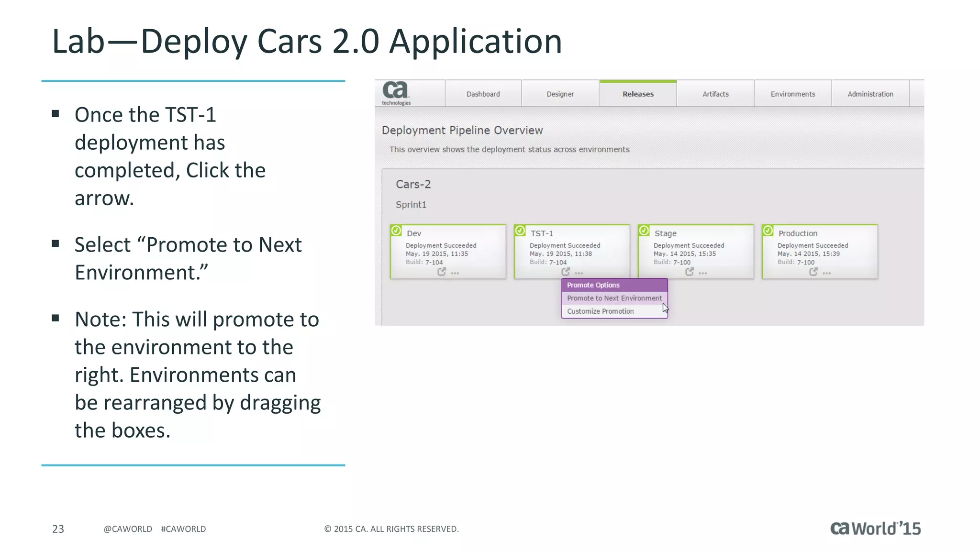
Task: Open the Production card ellipsis menu
Action: pyautogui.click(x=827, y=274)
